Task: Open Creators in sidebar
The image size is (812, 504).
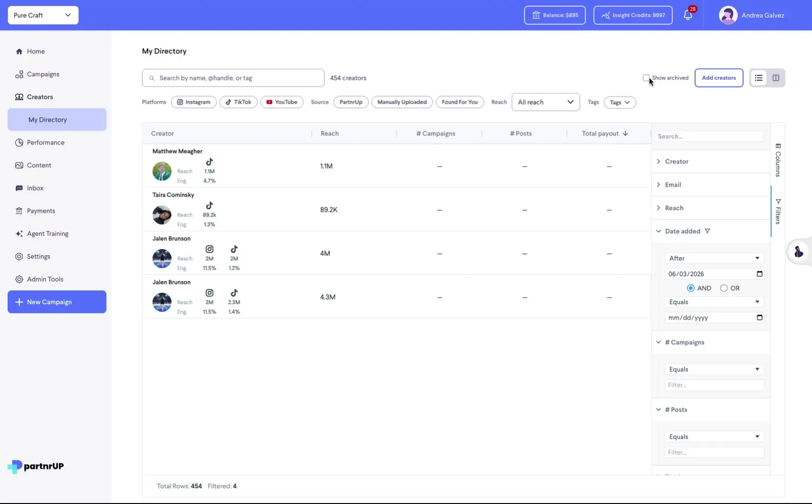Action: point(57,97)
